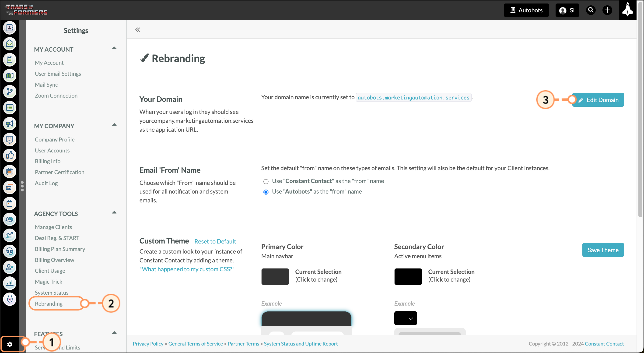Collapse the settings panel with double chevron
Viewport: 644px width, 353px height.
tap(137, 29)
